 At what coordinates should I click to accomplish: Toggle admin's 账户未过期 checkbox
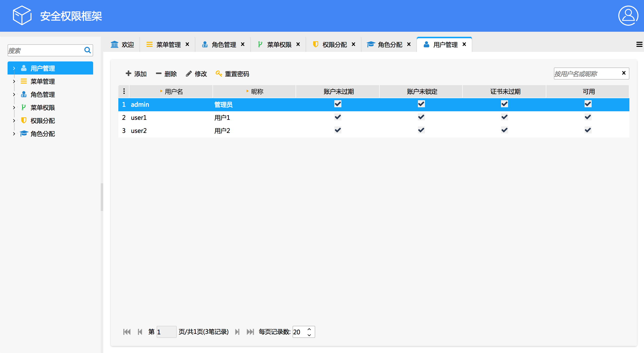(x=338, y=104)
